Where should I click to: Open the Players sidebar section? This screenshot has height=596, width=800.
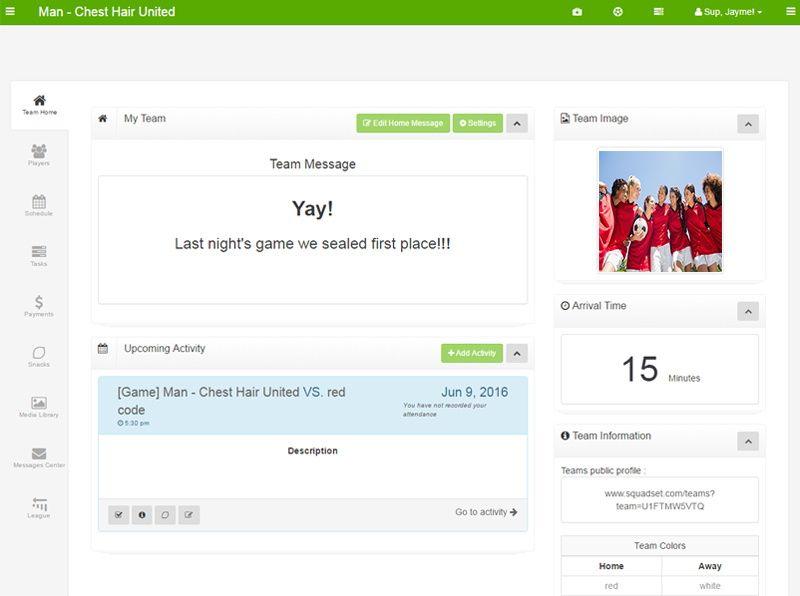point(39,155)
